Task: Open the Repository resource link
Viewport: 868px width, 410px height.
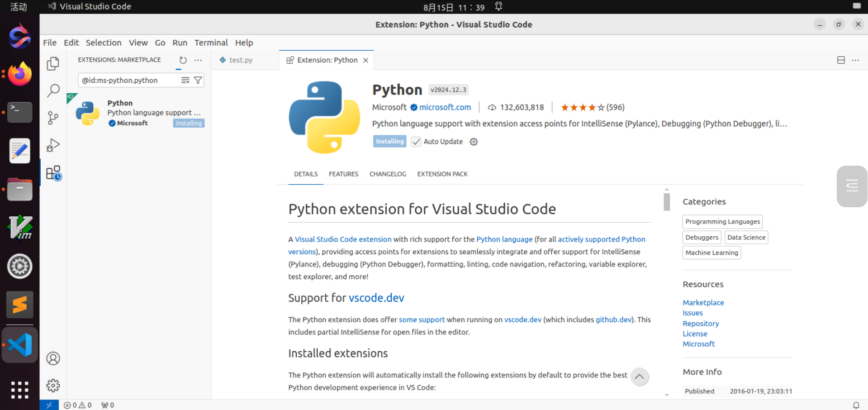Action: click(x=700, y=324)
